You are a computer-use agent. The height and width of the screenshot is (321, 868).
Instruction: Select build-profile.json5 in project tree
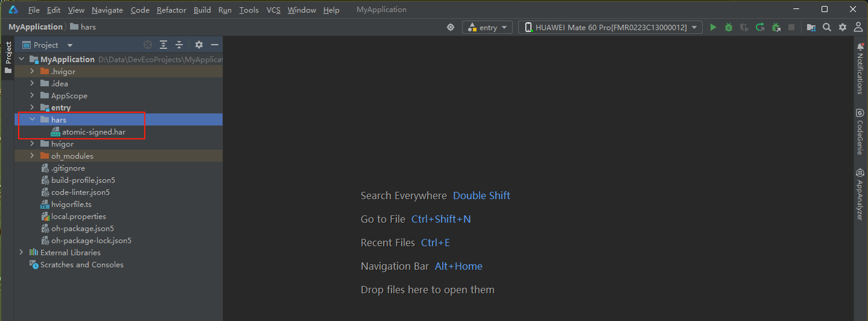(83, 180)
